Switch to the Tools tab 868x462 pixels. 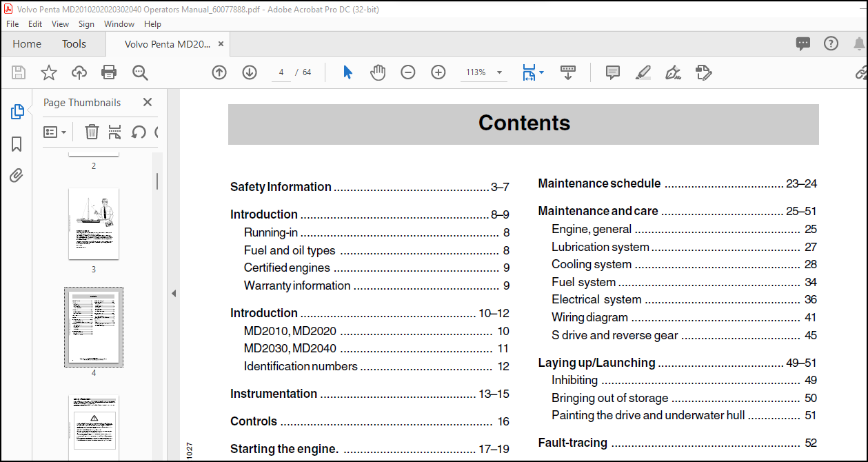(x=74, y=43)
